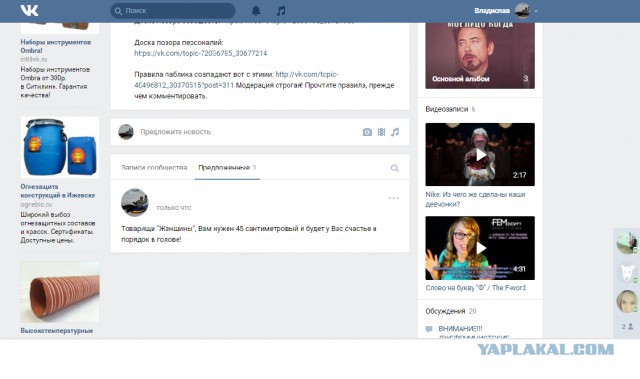Select Предложенные tab

[227, 168]
